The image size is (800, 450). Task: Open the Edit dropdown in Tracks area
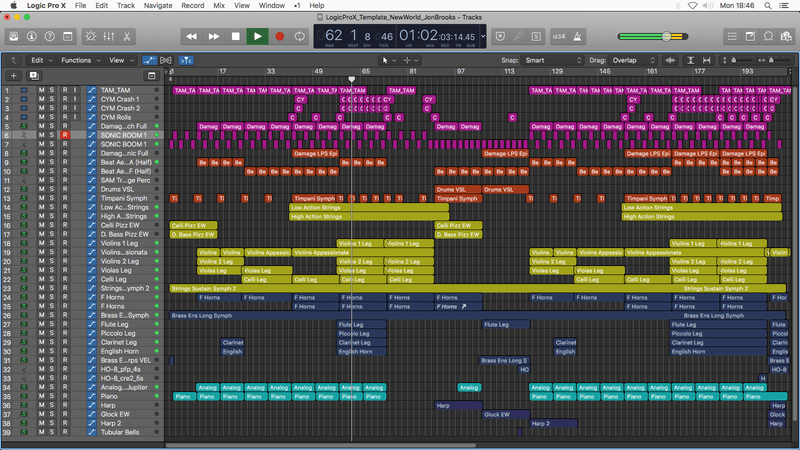pyautogui.click(x=41, y=60)
